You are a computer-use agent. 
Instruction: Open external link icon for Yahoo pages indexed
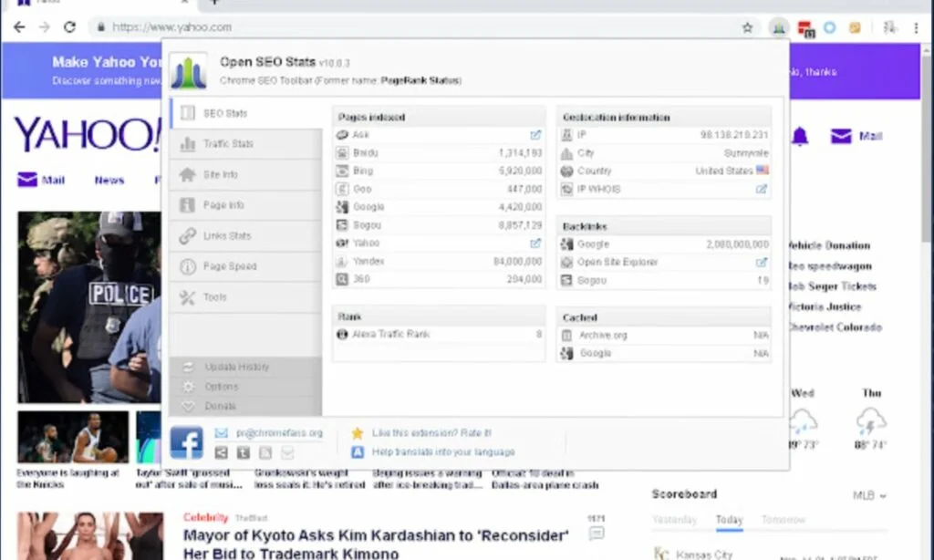pos(535,244)
